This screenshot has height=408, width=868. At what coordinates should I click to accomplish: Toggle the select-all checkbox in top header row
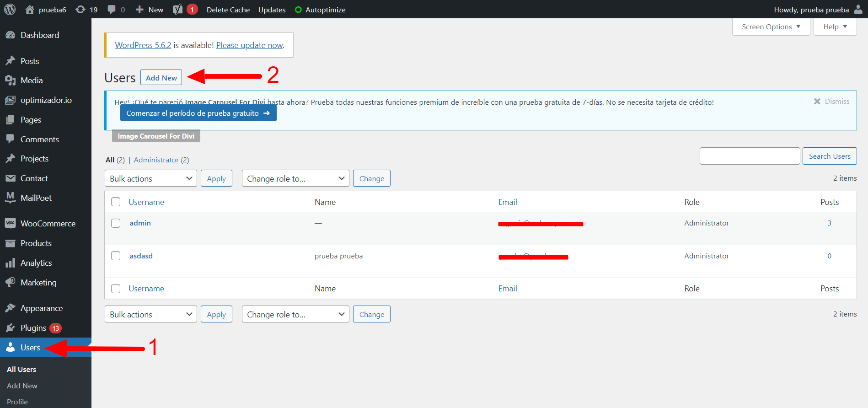[116, 202]
